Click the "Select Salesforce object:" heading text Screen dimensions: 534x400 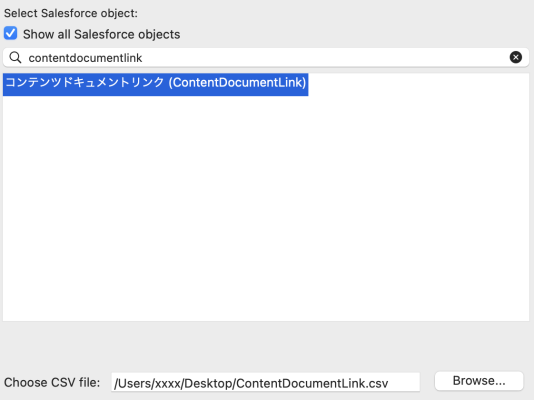coord(71,13)
